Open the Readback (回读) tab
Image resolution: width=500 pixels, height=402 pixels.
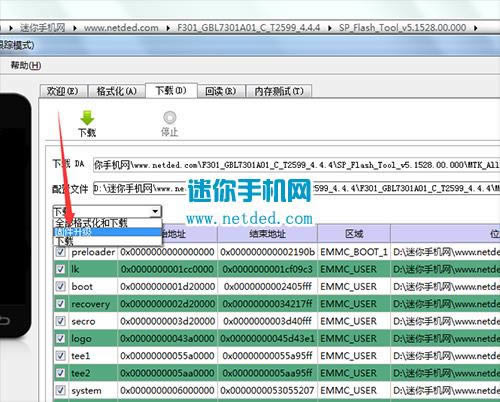pyautogui.click(x=221, y=91)
